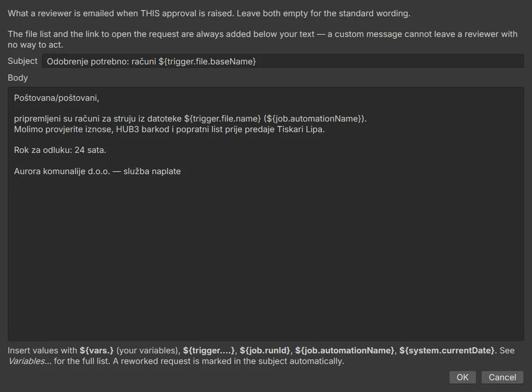Click the Body label
The width and height of the screenshot is (532, 392).
pyautogui.click(x=17, y=78)
